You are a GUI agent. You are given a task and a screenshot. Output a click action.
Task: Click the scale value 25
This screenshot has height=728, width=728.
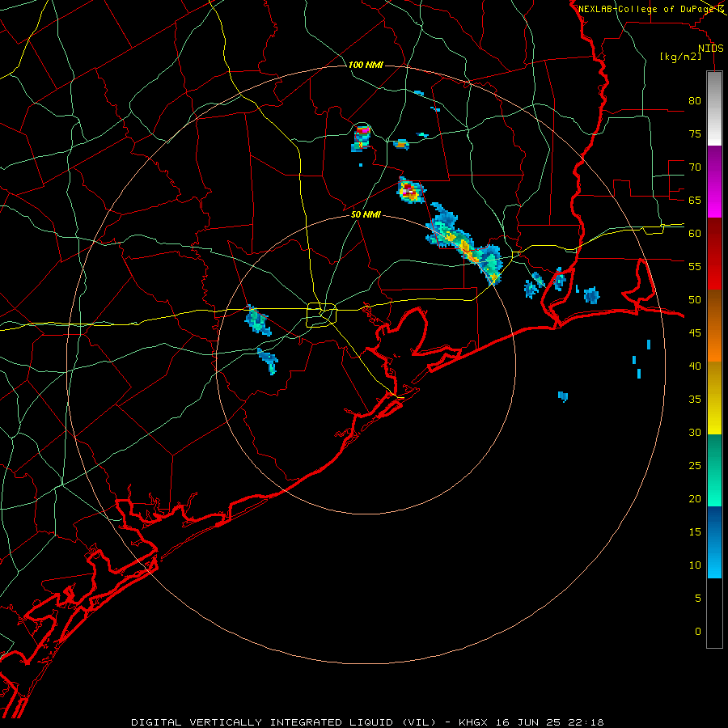point(695,465)
